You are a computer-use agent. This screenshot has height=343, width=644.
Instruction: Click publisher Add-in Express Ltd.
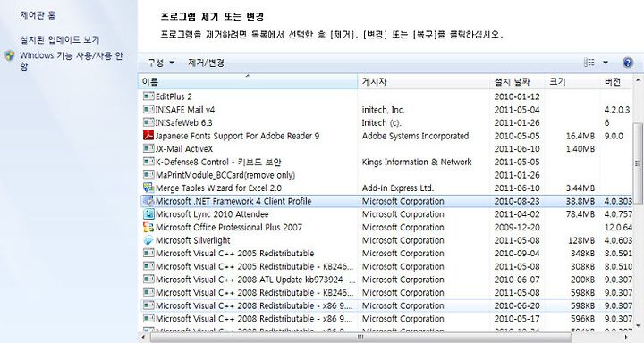(x=397, y=188)
